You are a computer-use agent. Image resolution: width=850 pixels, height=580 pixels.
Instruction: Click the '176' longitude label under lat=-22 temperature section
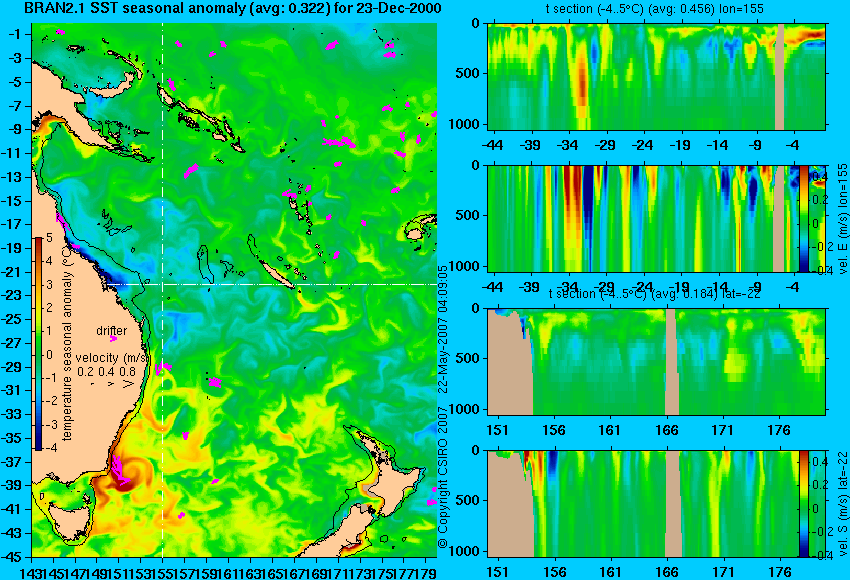pyautogui.click(x=780, y=430)
